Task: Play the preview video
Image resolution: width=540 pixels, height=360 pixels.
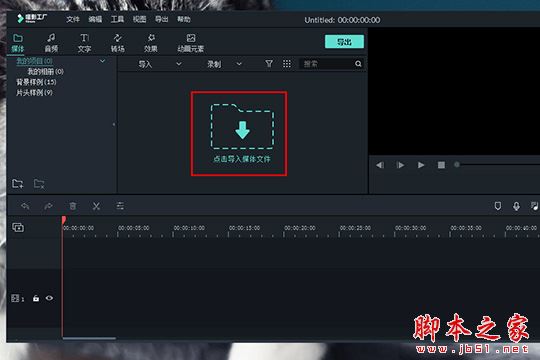Action: (420, 165)
